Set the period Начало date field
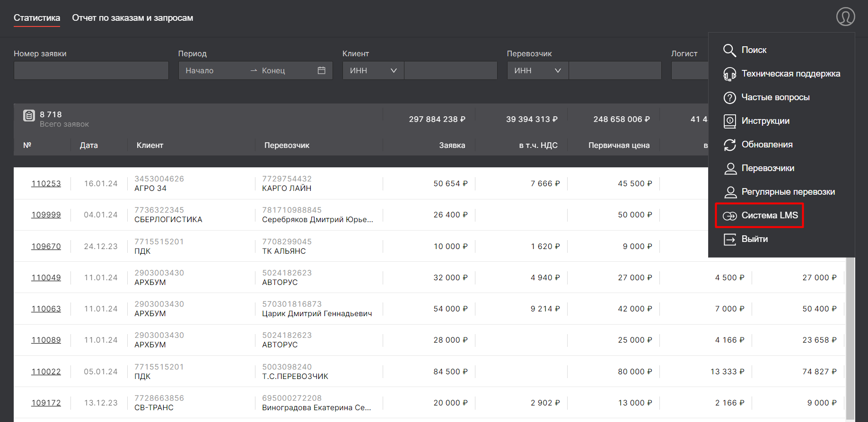 click(x=214, y=70)
